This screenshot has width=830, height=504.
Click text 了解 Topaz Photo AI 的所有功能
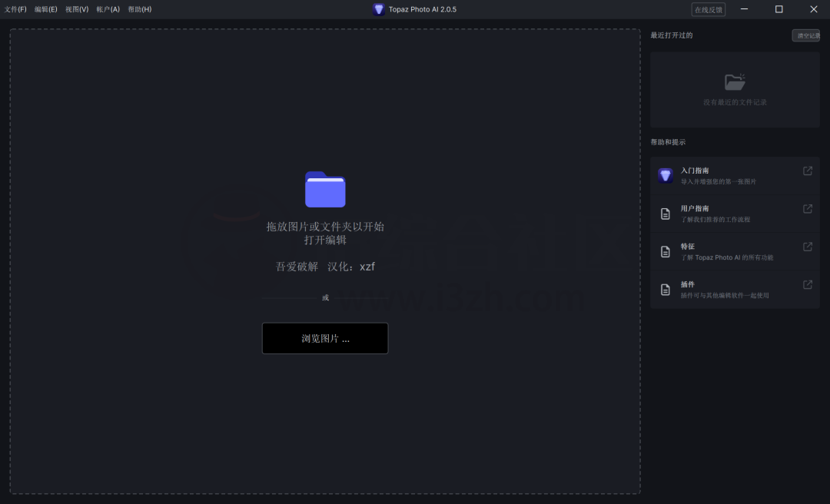coord(727,258)
